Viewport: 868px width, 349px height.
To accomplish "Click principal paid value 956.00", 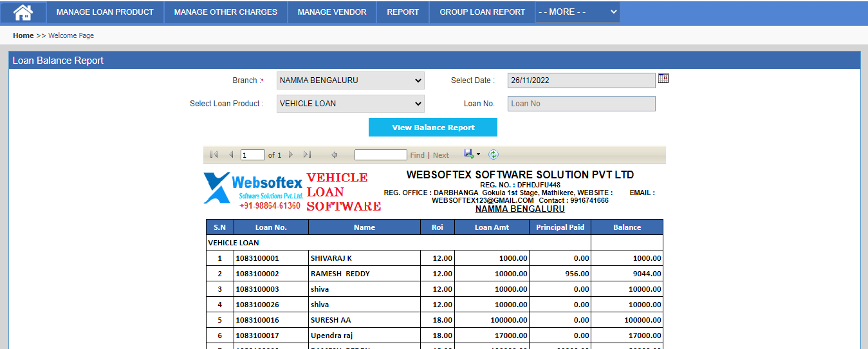I will (577, 274).
